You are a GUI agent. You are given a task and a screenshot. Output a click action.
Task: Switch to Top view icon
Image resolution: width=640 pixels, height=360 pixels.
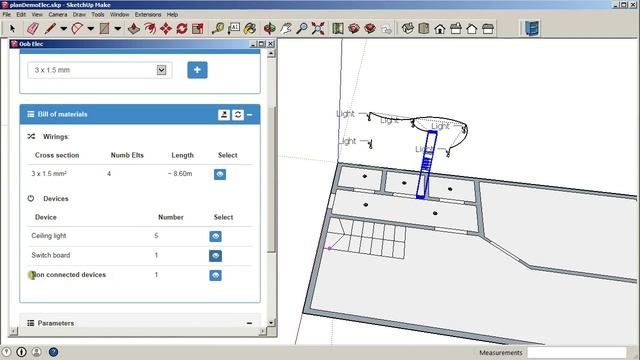(x=424, y=29)
